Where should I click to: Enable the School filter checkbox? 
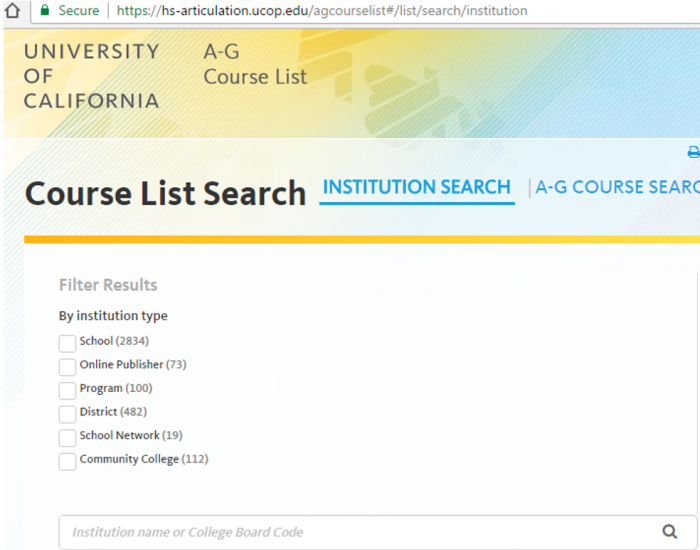click(x=67, y=343)
